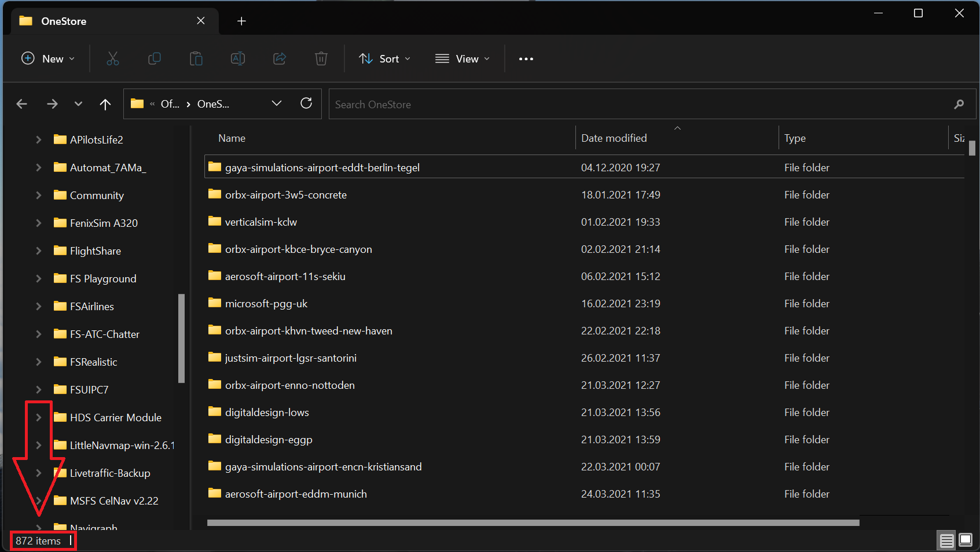The image size is (980, 552).
Task: Refresh the current folder view
Action: tap(306, 104)
